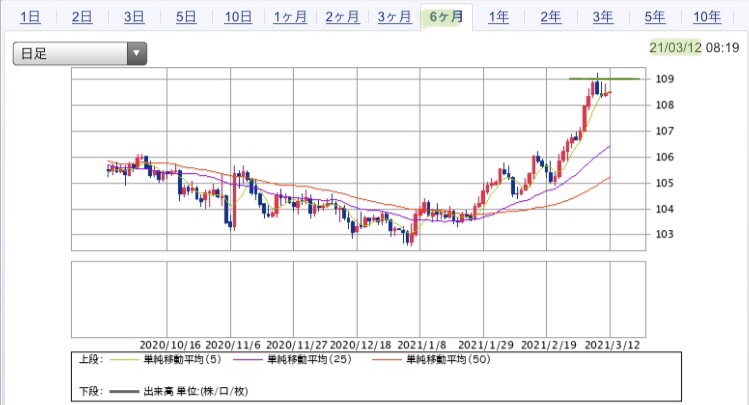Click the 105 price axis label
The image size is (749, 405).
(664, 182)
